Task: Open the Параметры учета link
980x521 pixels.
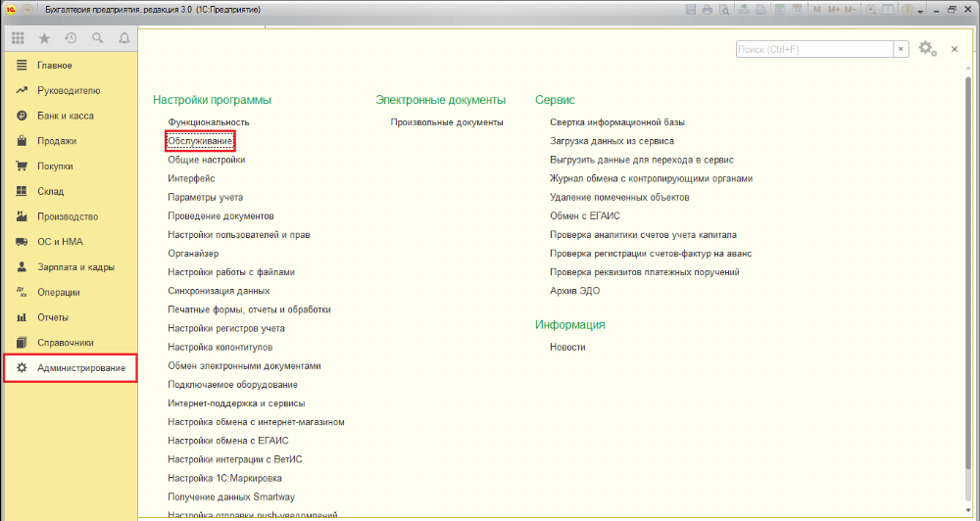Action: [x=206, y=198]
